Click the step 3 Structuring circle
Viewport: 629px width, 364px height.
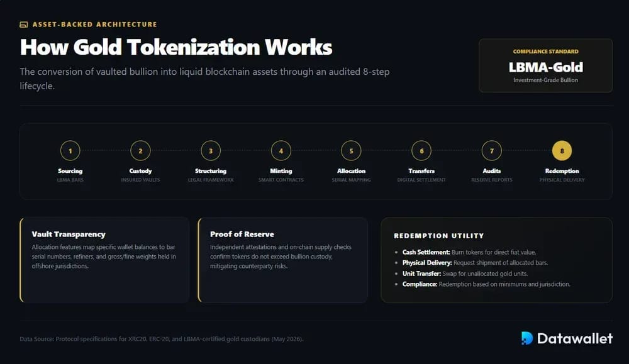211,151
